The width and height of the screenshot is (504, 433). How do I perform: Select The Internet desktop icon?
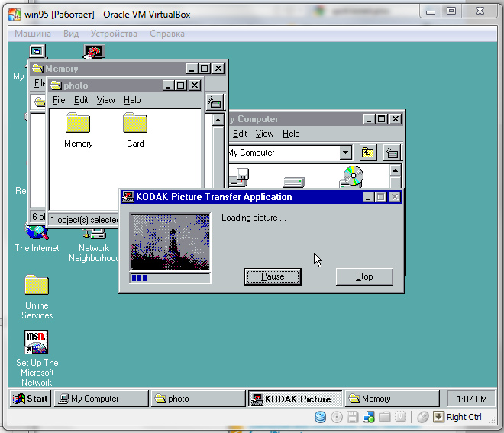coord(37,239)
